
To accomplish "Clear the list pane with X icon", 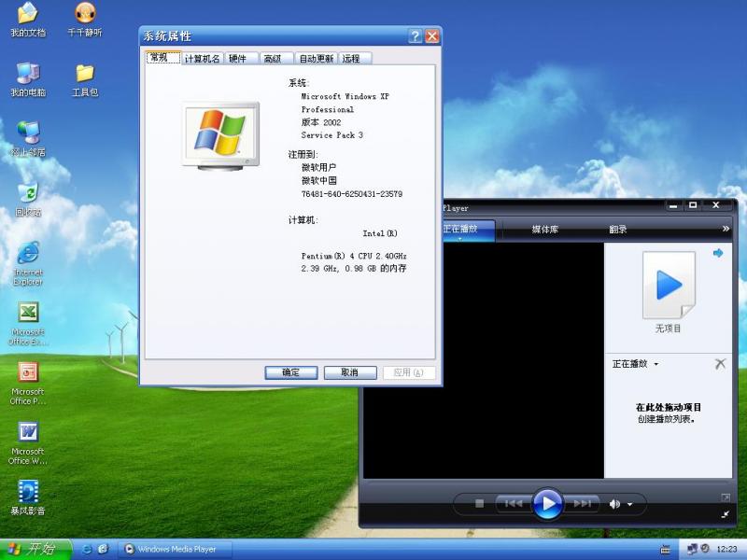I will [720, 364].
